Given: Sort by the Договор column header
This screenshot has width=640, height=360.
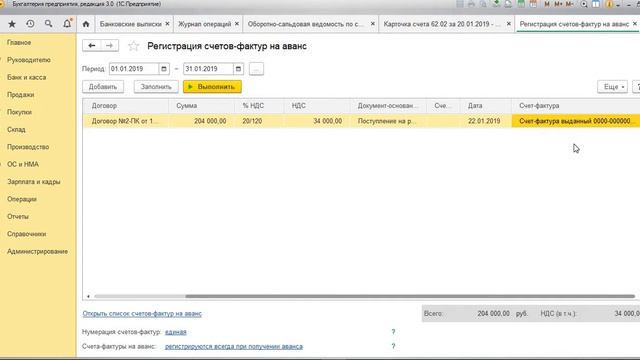Looking at the screenshot, I should 126,106.
